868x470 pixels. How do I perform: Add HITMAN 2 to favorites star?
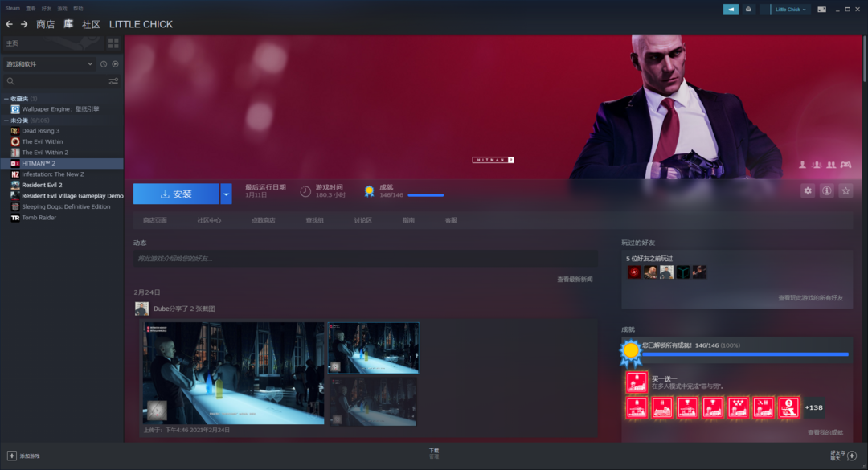point(845,191)
